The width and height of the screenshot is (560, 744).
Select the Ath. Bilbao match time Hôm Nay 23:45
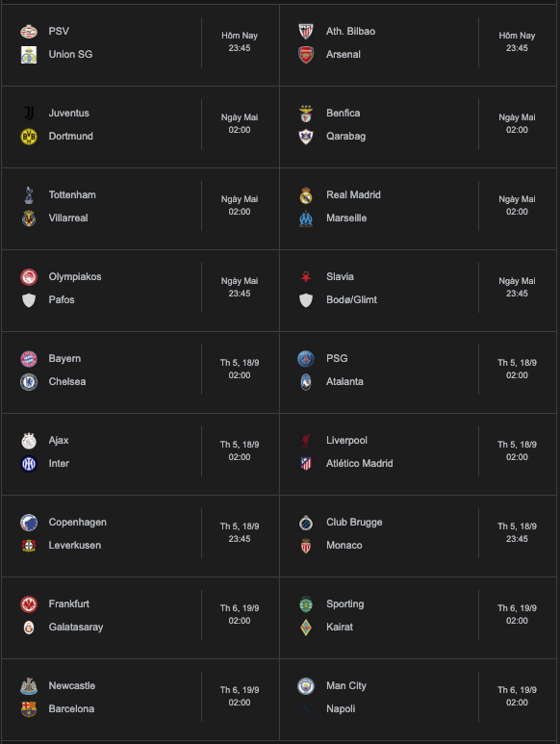pyautogui.click(x=517, y=41)
